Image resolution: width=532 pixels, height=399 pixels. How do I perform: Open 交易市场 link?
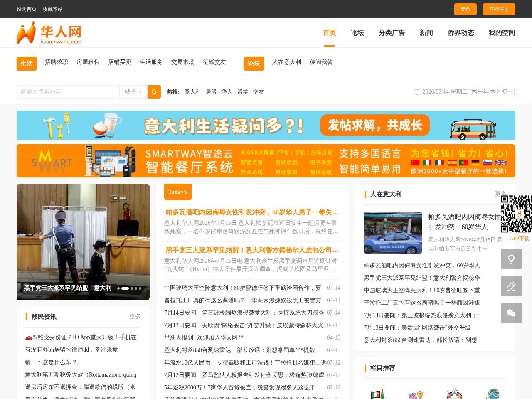point(183,62)
